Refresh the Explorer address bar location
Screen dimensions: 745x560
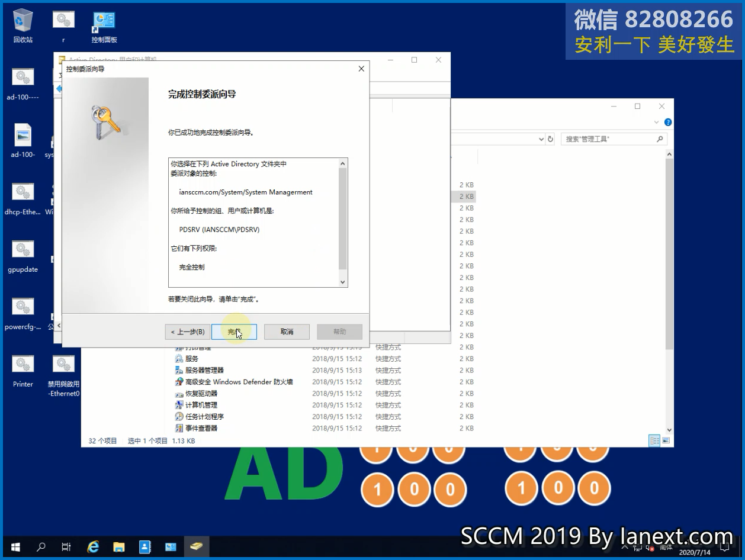550,139
